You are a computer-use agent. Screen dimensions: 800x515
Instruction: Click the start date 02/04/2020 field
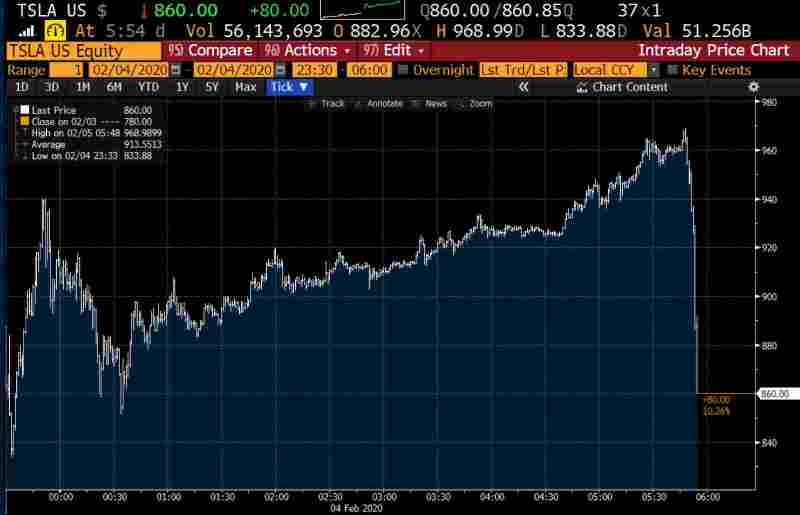130,69
